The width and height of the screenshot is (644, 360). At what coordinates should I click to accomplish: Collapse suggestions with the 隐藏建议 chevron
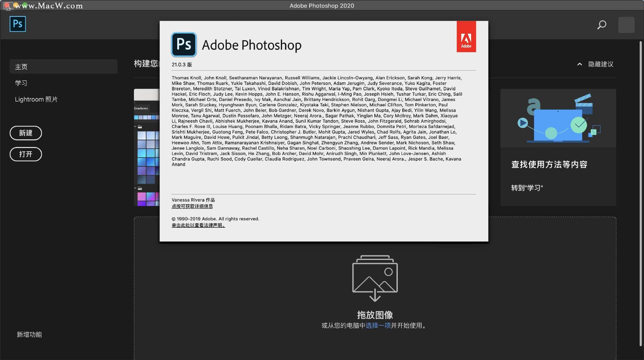click(x=580, y=64)
